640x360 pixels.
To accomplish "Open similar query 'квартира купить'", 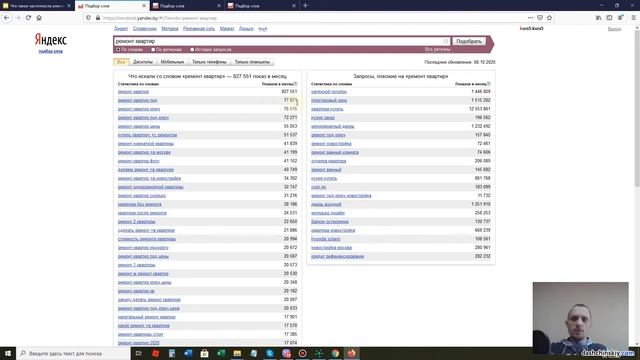I will tap(327, 109).
